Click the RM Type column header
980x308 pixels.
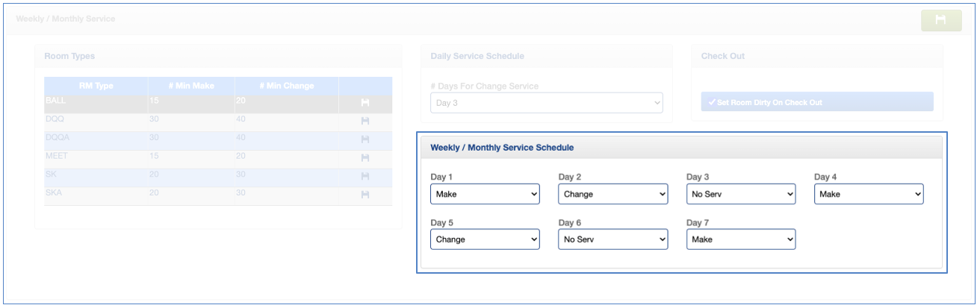(96, 86)
